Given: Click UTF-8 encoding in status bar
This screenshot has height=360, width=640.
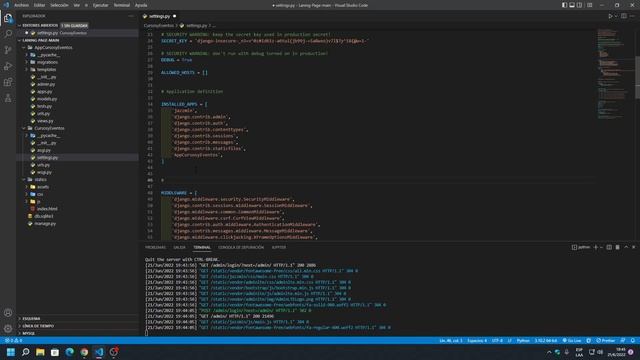Looking at the screenshot, I should pyautogui.click(x=497, y=340).
